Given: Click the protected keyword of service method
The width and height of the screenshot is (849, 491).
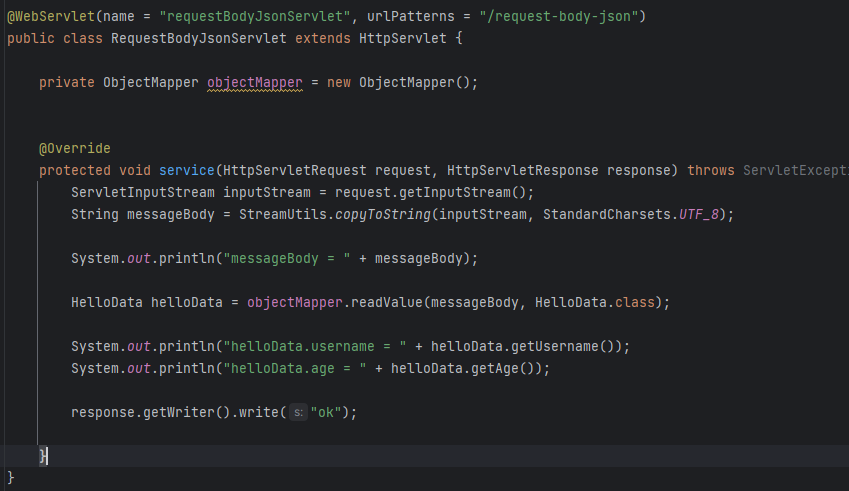Looking at the screenshot, I should pyautogui.click(x=75, y=171).
